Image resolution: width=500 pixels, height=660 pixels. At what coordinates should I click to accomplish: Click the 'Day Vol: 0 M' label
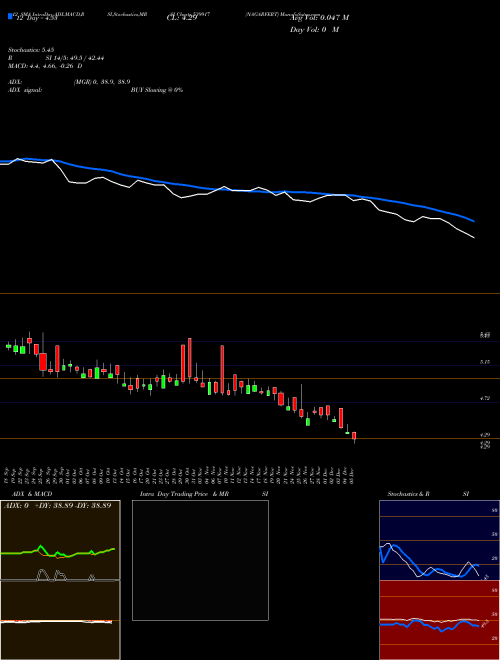point(314,29)
